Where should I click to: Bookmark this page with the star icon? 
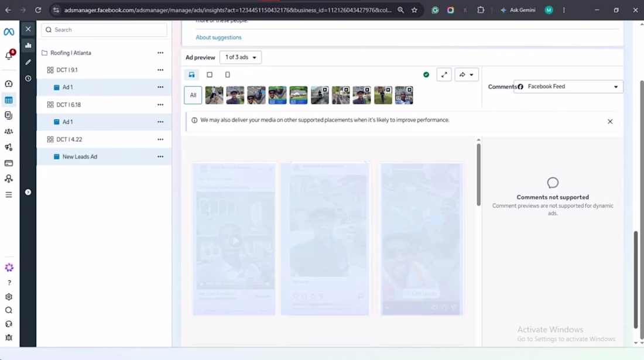415,10
